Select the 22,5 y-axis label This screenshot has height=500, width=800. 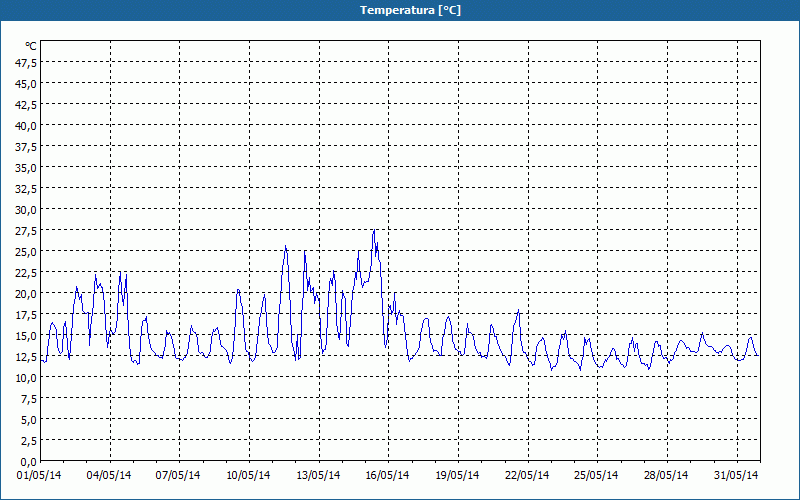pyautogui.click(x=27, y=273)
